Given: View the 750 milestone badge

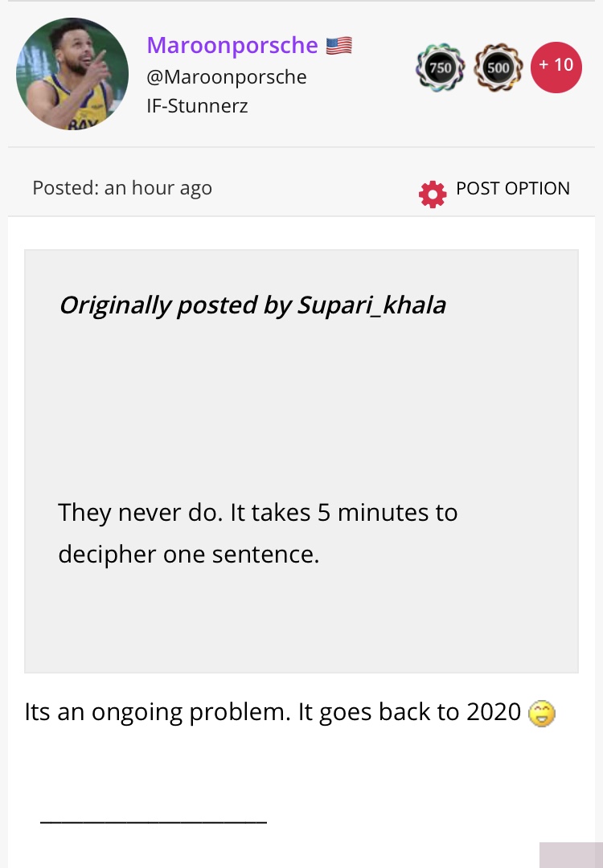Looking at the screenshot, I should tap(441, 68).
